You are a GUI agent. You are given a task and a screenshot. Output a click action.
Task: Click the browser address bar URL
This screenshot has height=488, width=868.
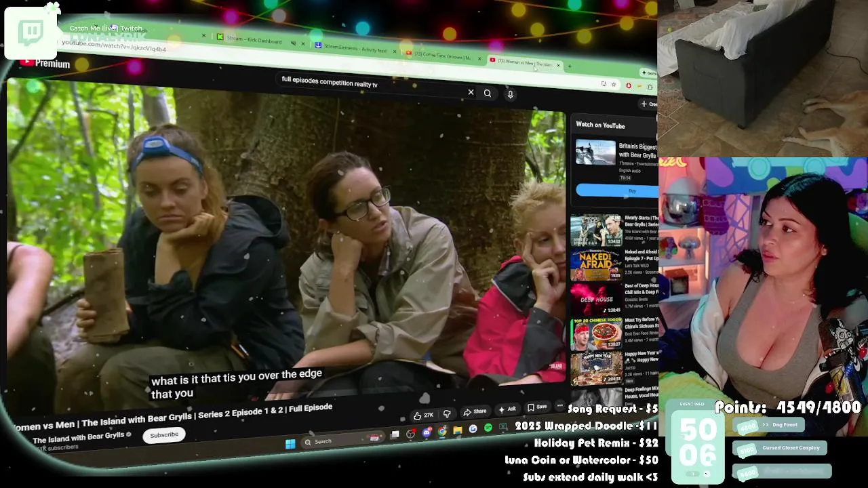click(114, 45)
